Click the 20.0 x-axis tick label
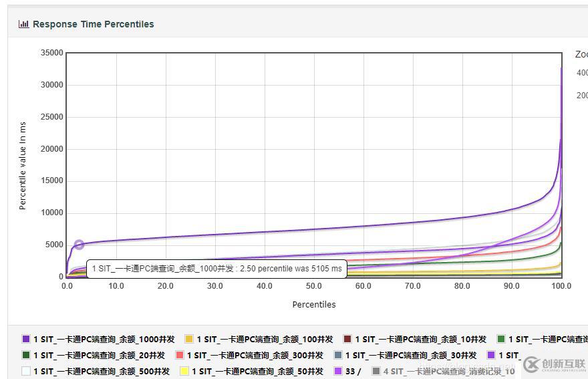The height and width of the screenshot is (379, 588). pyautogui.click(x=166, y=286)
